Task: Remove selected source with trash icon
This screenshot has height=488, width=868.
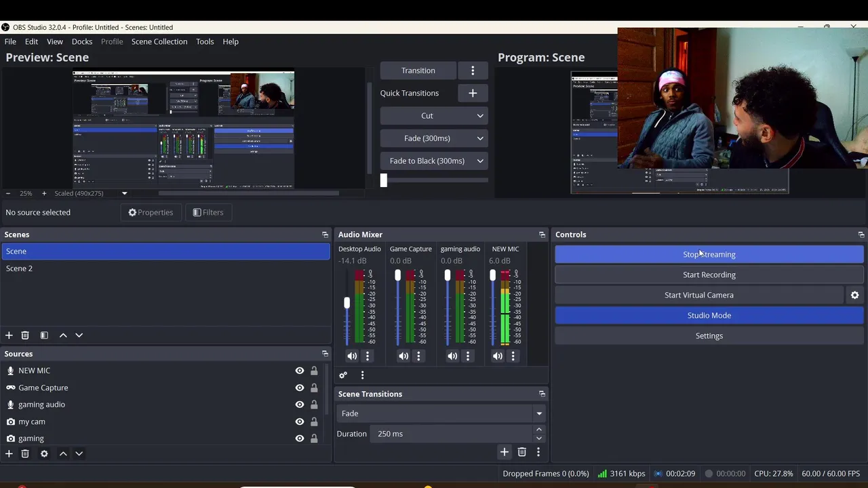Action: 25,453
